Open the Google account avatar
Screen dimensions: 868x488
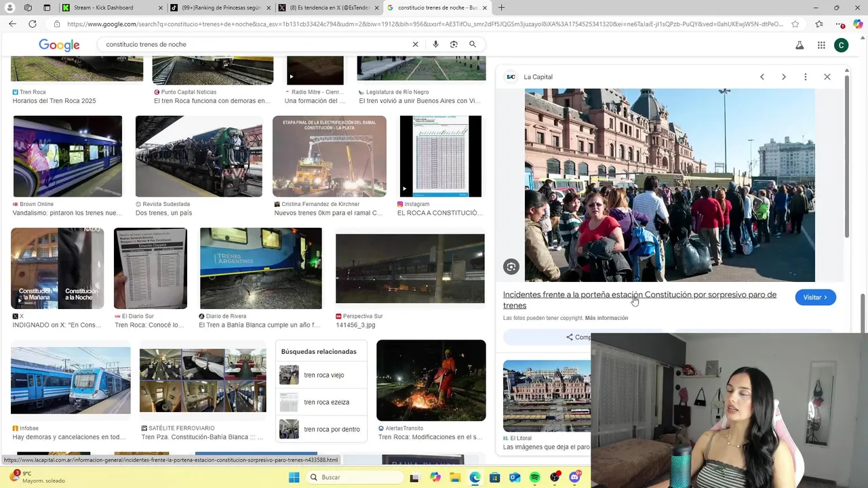click(842, 45)
